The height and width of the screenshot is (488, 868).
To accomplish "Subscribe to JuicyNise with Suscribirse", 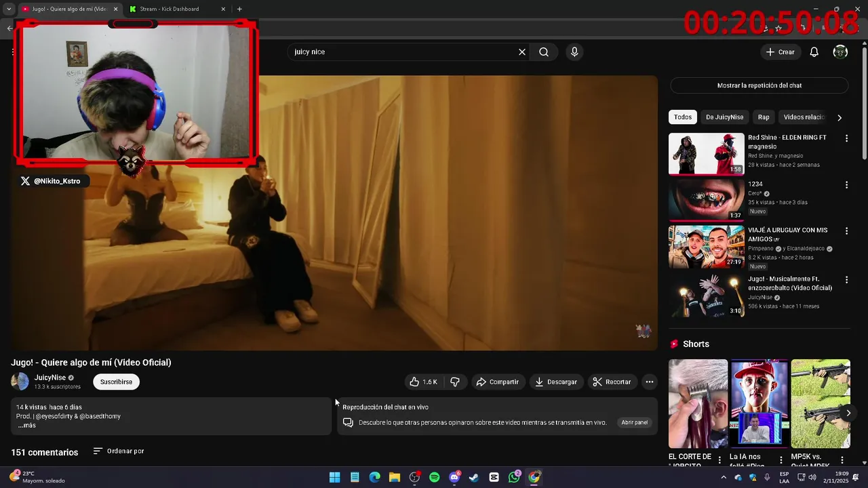I will [x=116, y=382].
